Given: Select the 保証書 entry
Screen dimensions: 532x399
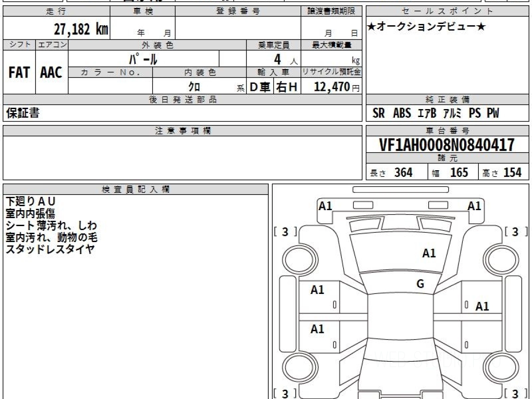Looking at the screenshot, I should pyautogui.click(x=23, y=113).
